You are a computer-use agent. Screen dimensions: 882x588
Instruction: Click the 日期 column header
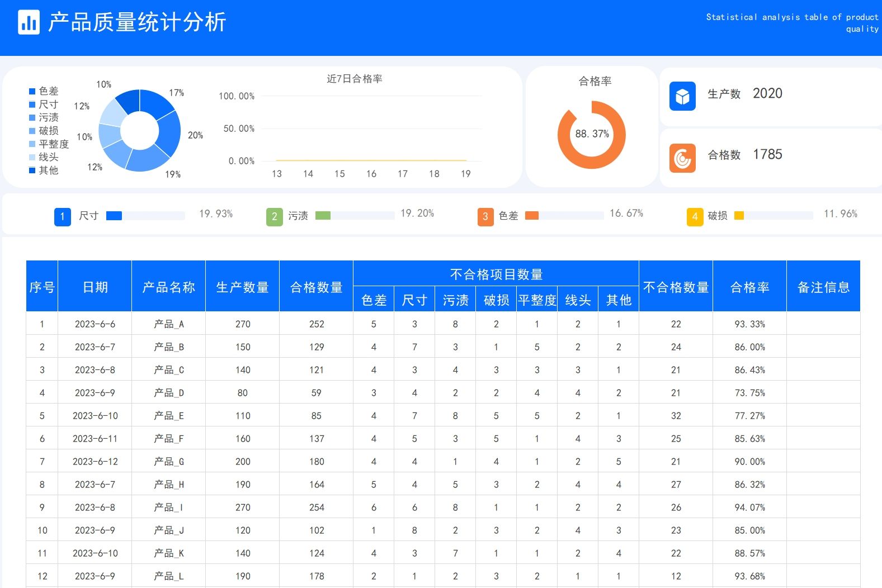pyautogui.click(x=95, y=286)
